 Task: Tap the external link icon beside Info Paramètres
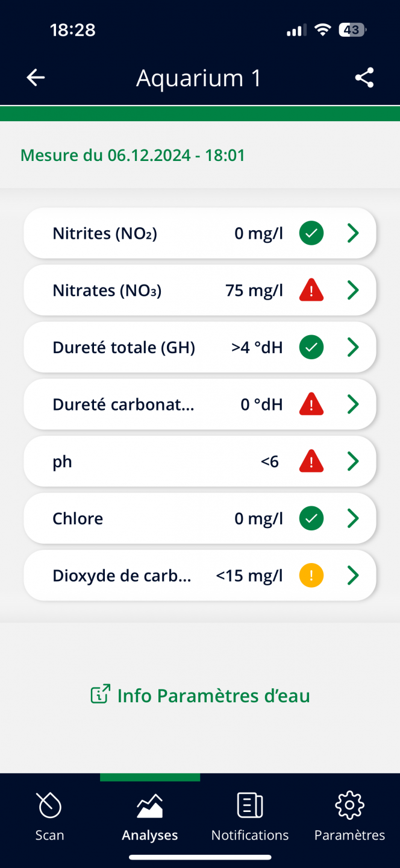100,694
